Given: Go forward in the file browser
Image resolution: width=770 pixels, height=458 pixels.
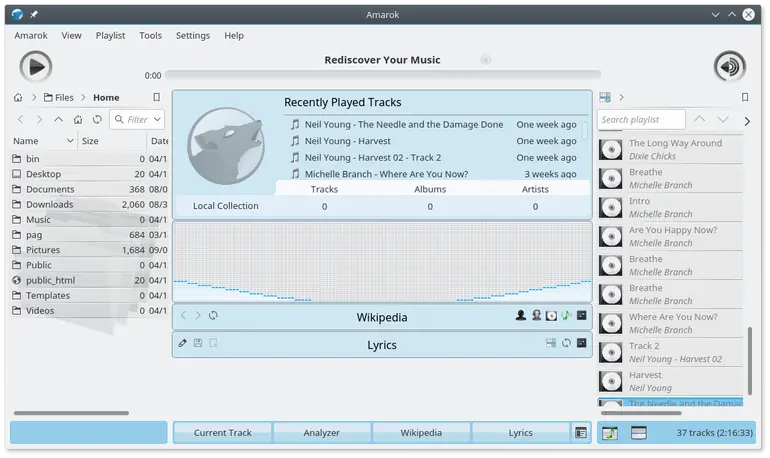Looking at the screenshot, I should [39, 119].
